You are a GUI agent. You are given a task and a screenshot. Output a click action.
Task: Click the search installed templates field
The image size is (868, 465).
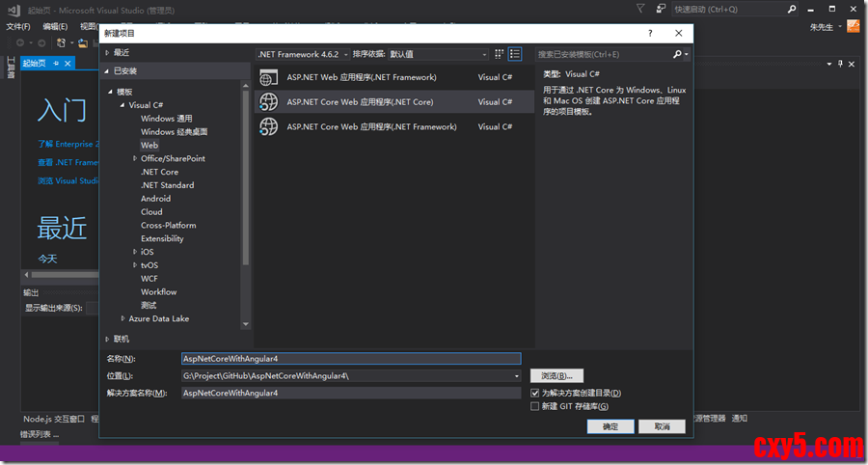click(604, 54)
